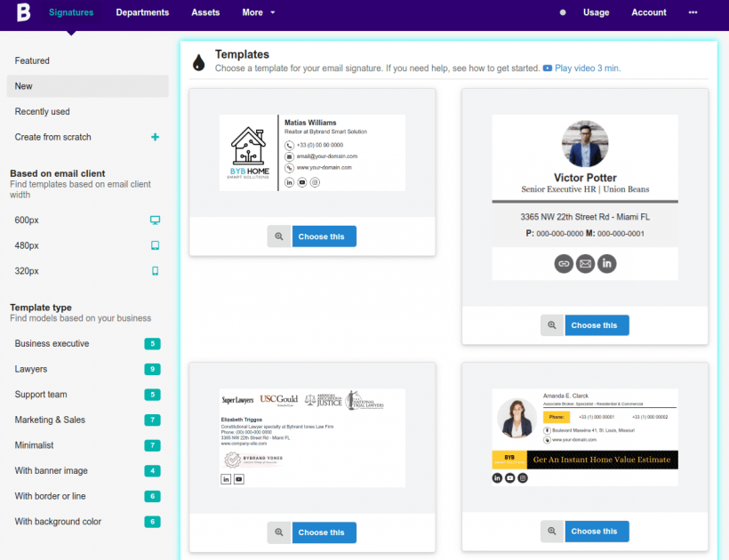Click the green plus beside Create from scratch
This screenshot has height=560, width=729.
154,138
